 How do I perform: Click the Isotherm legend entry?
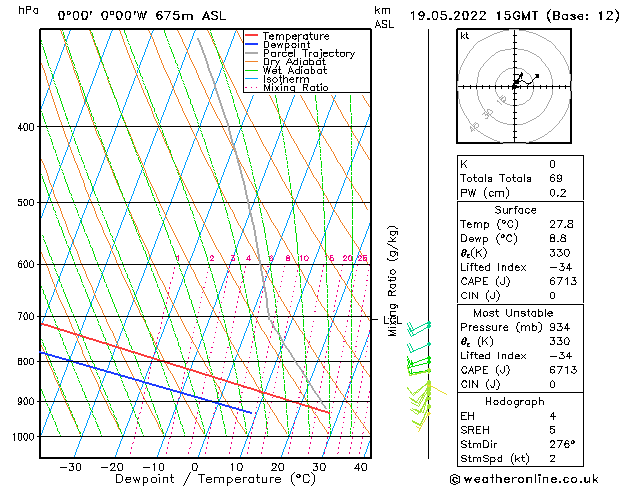282,79
